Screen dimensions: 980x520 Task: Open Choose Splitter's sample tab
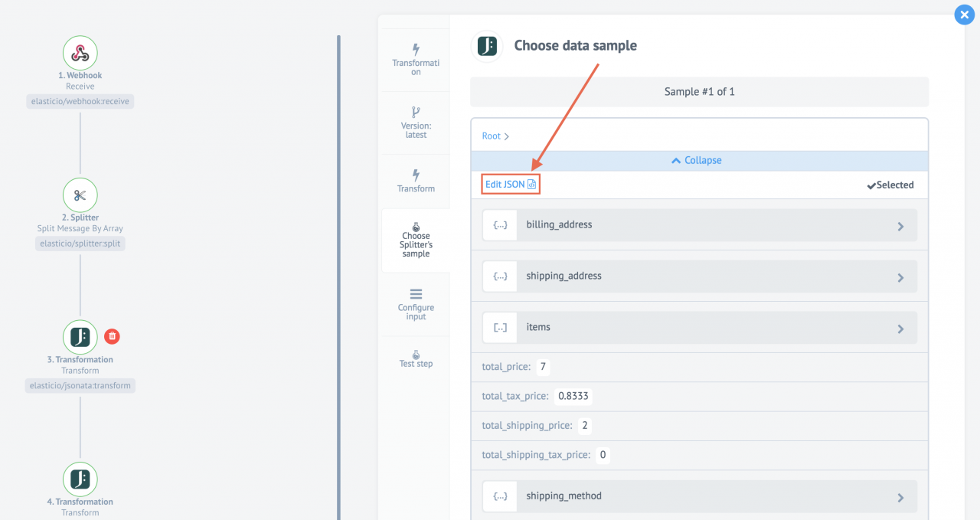pyautogui.click(x=416, y=240)
